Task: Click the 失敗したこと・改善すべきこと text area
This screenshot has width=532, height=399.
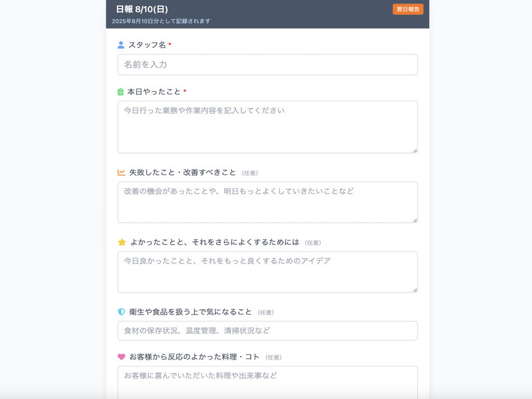Action: (x=267, y=202)
